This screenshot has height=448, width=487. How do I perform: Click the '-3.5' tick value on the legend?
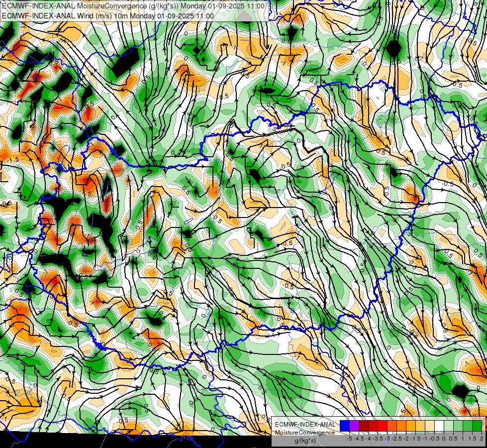378,439
